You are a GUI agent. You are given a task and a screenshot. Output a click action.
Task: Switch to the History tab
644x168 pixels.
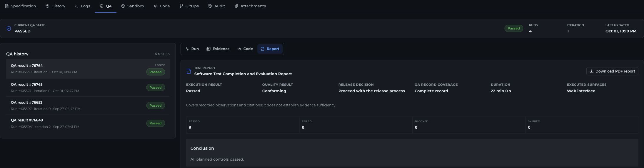pos(56,6)
